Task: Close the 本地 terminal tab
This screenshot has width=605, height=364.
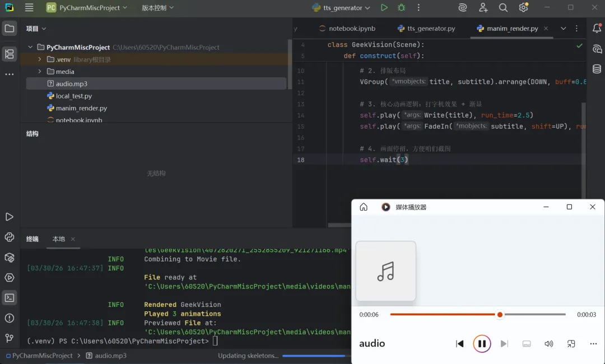Action: tap(73, 239)
